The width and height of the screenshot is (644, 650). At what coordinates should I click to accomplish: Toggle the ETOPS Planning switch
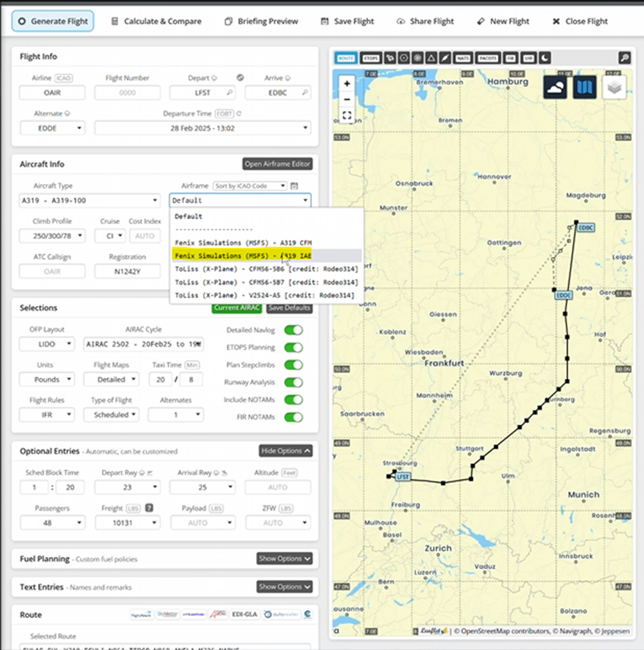294,347
